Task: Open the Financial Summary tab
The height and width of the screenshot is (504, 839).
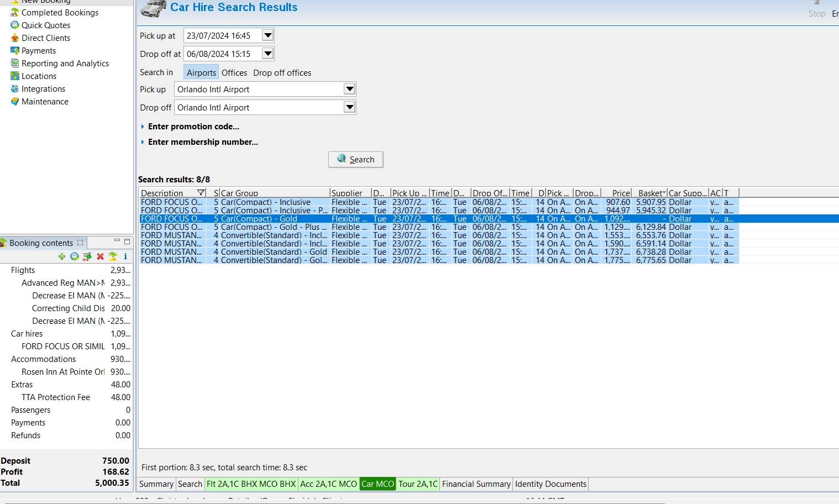Action: [476, 484]
